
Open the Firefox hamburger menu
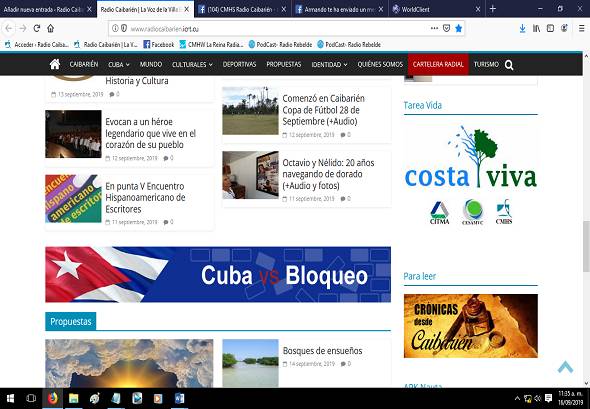(581, 28)
